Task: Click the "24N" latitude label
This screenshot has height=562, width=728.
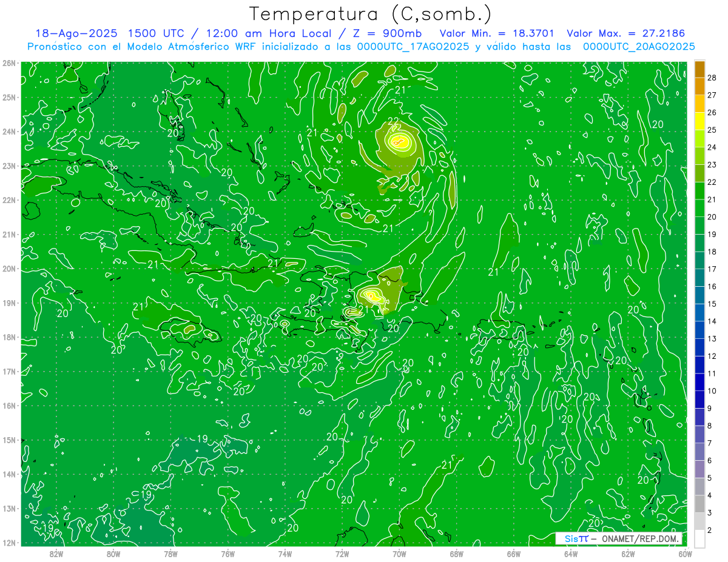Action: point(10,132)
